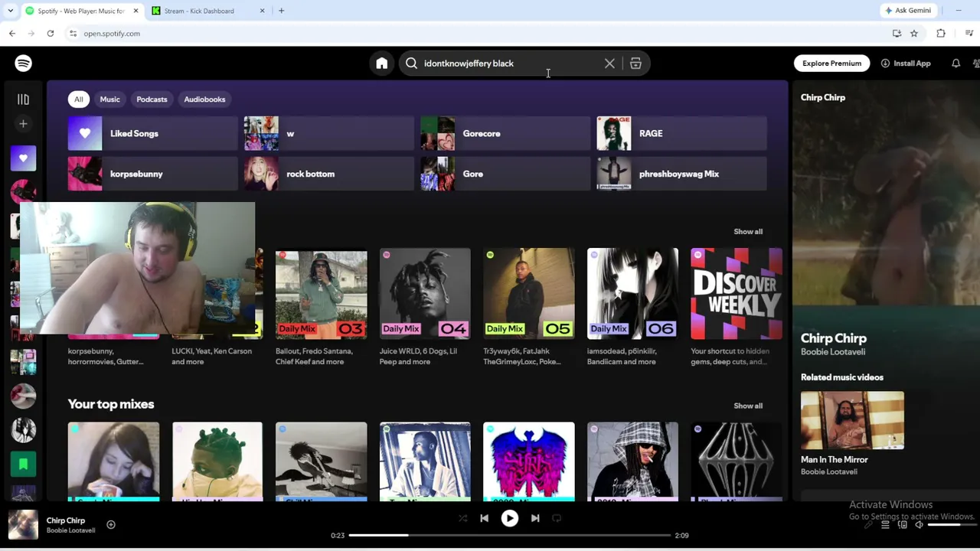The image size is (980, 551).
Task: Install Spotify app via address bar icon
Action: click(897, 34)
